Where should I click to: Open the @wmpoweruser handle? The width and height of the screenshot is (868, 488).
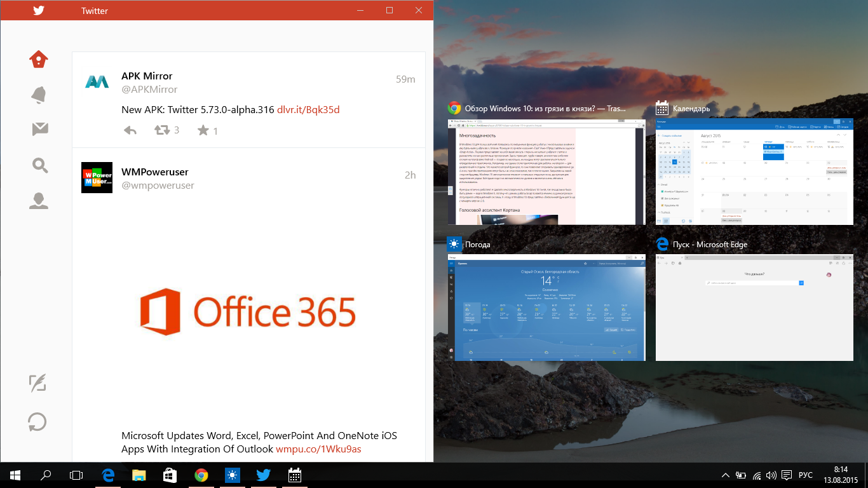point(158,186)
